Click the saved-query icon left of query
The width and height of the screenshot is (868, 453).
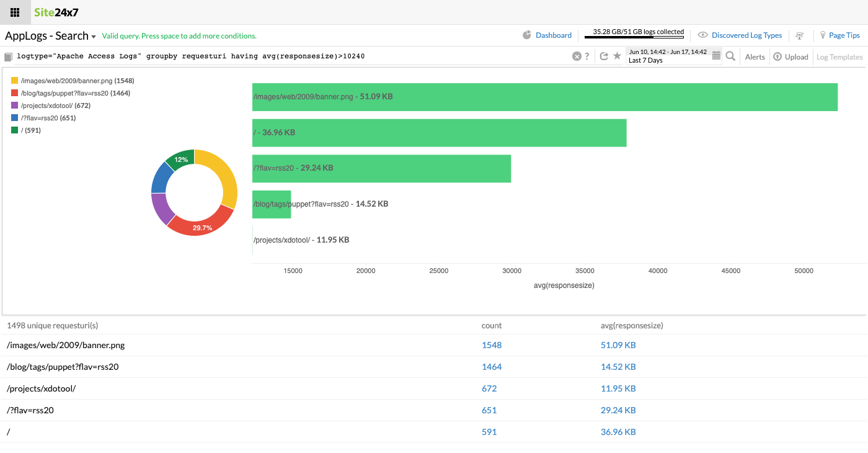pos(9,57)
